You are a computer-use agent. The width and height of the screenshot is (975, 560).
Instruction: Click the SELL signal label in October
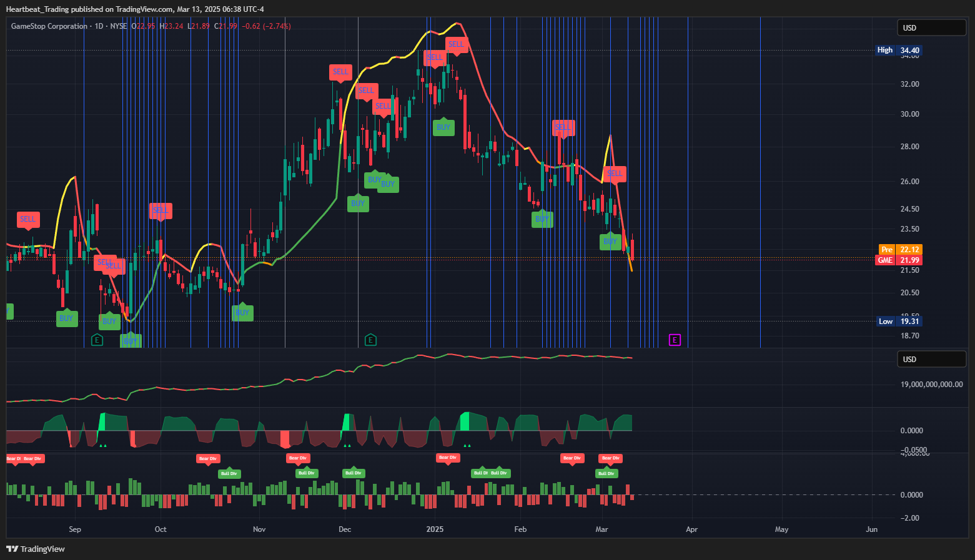161,210
